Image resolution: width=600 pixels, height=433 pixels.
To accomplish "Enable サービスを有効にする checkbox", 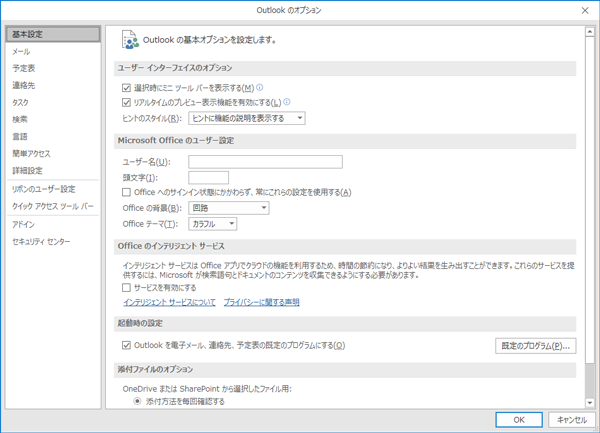I will coord(126,288).
